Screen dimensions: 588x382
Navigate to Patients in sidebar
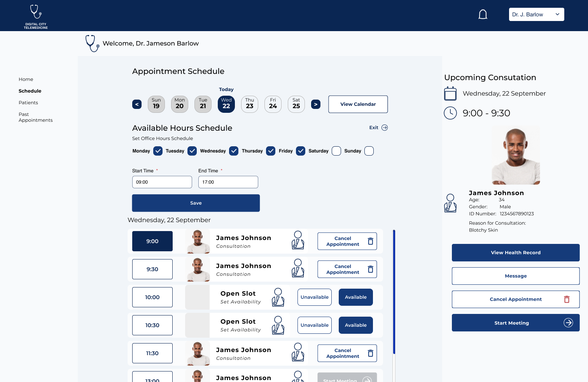point(28,103)
